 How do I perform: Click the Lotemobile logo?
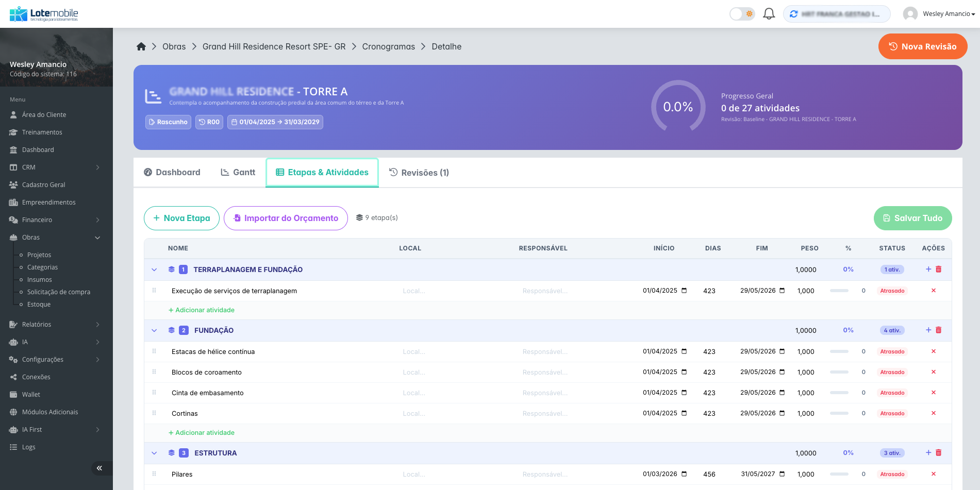point(44,14)
